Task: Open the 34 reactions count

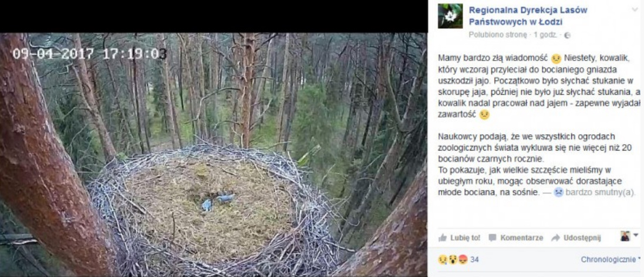Action: 474,260
